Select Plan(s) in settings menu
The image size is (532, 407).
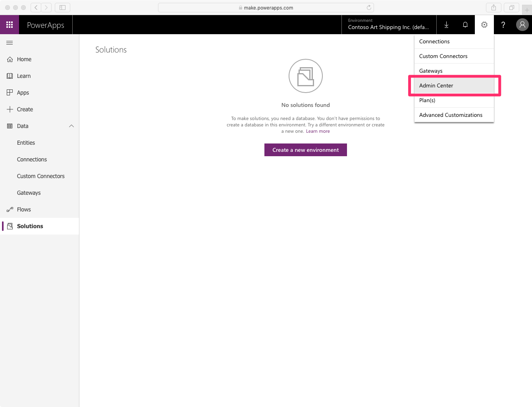coord(454,100)
